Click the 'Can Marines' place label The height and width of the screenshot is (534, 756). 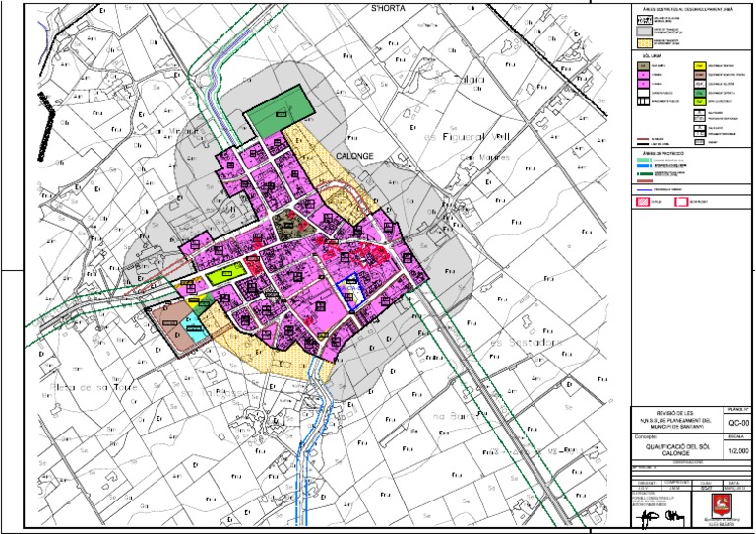click(x=484, y=157)
